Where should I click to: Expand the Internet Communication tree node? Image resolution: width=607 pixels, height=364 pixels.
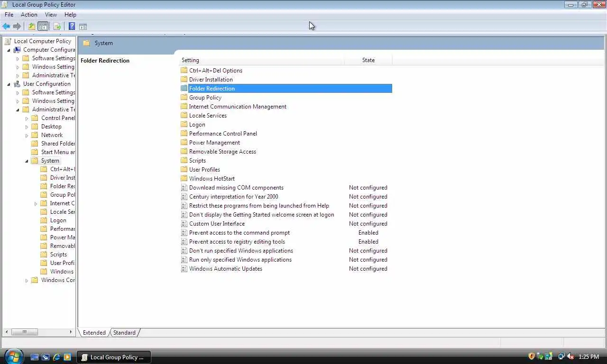[36, 203]
